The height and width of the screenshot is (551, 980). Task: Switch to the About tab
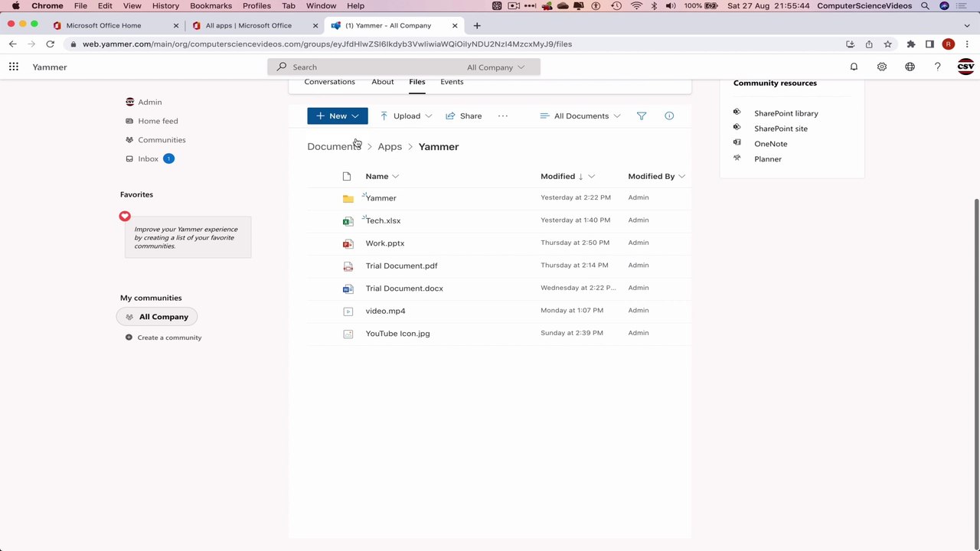point(383,82)
